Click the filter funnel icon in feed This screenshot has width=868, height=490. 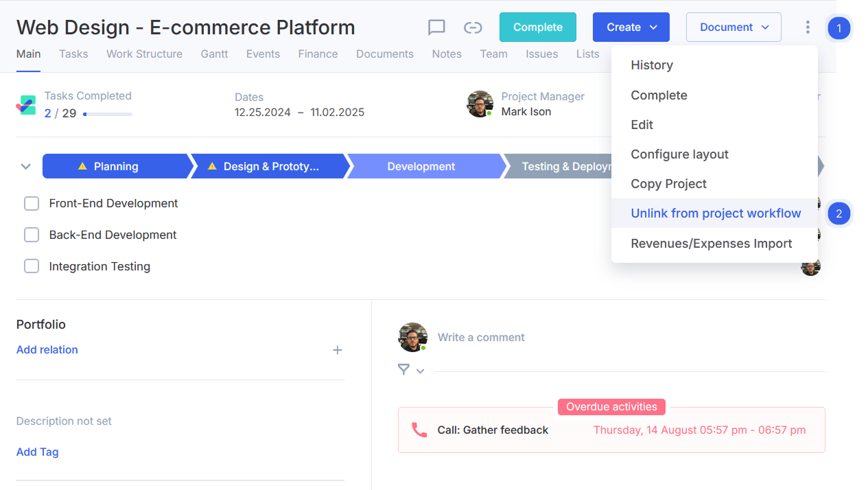404,370
